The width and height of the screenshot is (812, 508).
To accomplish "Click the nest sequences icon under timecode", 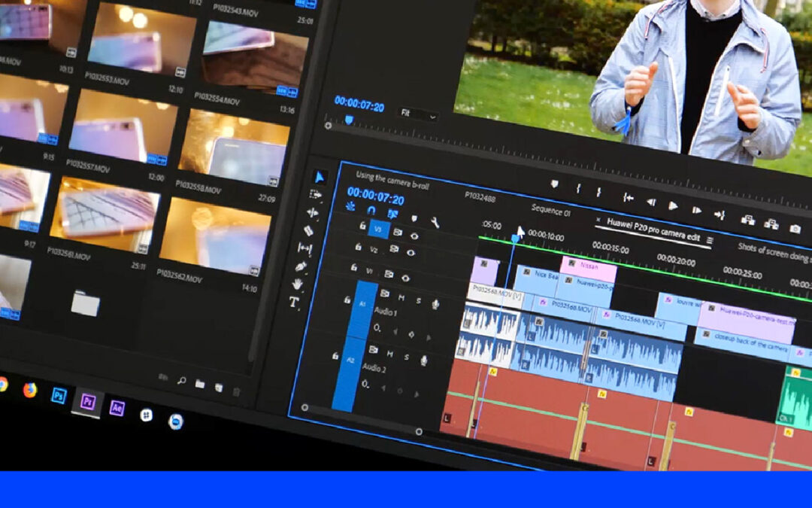I will 350,206.
